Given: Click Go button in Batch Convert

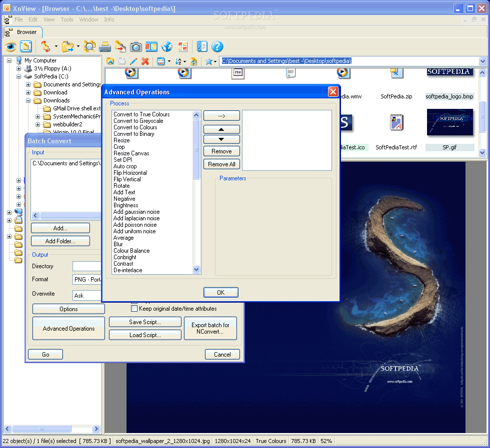Looking at the screenshot, I should [45, 354].
